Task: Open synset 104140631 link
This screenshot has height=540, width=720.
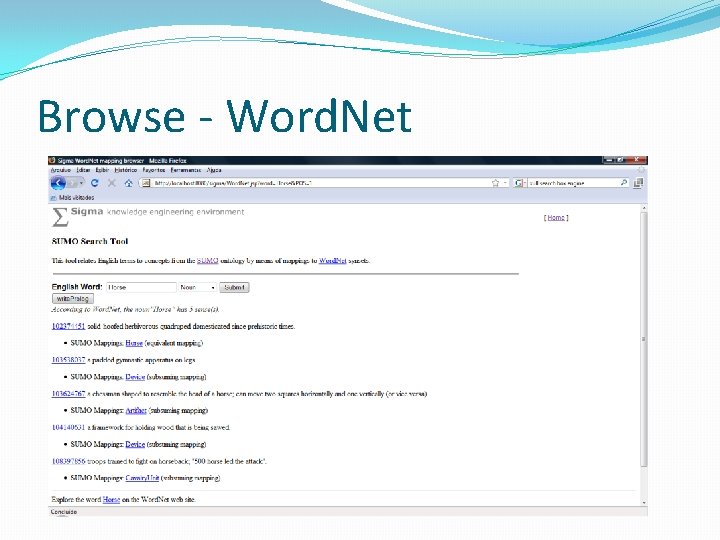Action: (68, 428)
